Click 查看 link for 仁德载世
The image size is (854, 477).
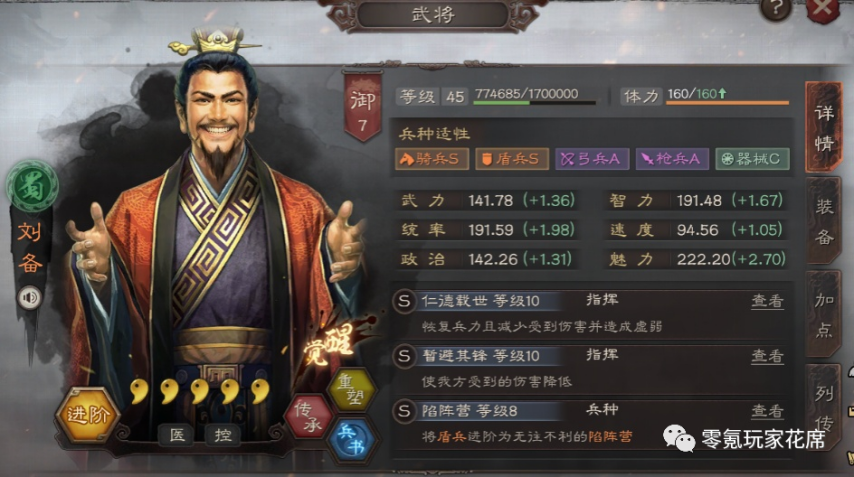click(x=767, y=301)
